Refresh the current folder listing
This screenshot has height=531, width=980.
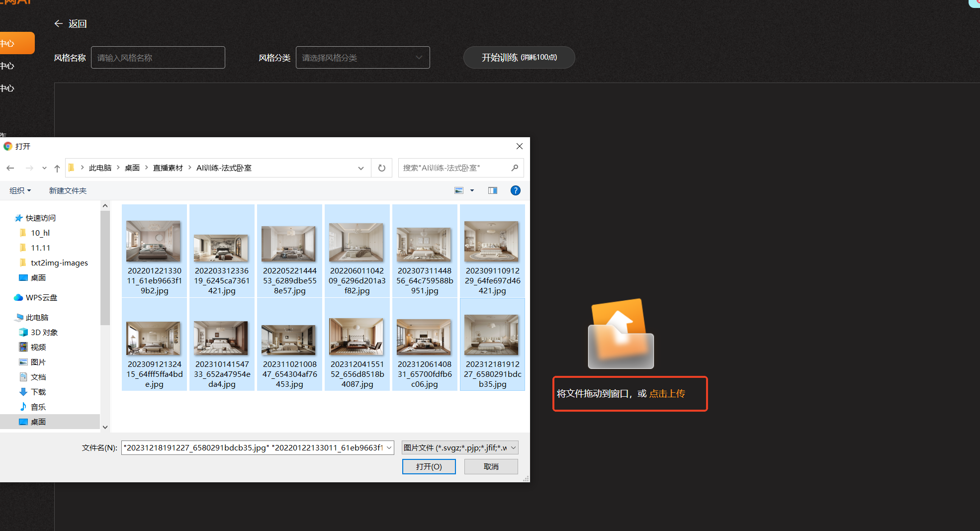381,168
